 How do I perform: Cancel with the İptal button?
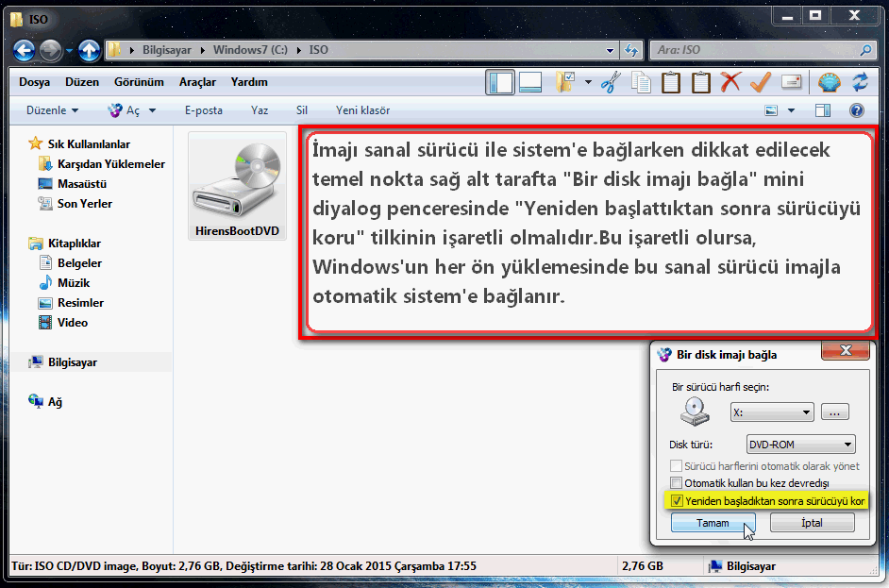click(x=812, y=523)
